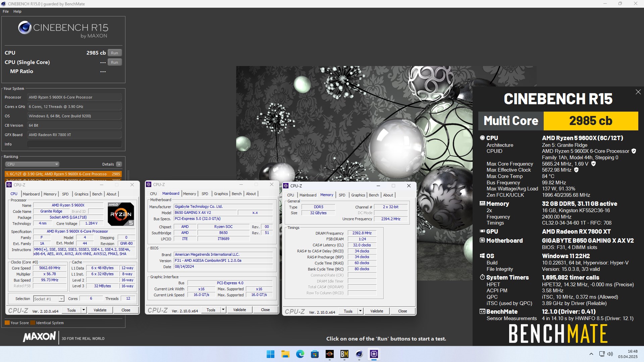Screen dimensions: 644x362
Task: Open BenchMate from the taskbar
Action: [344, 354]
